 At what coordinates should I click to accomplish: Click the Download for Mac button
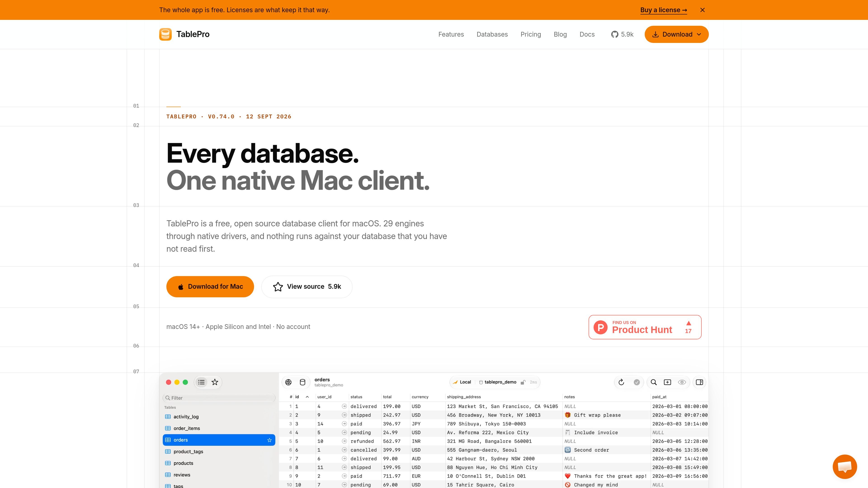(x=210, y=287)
